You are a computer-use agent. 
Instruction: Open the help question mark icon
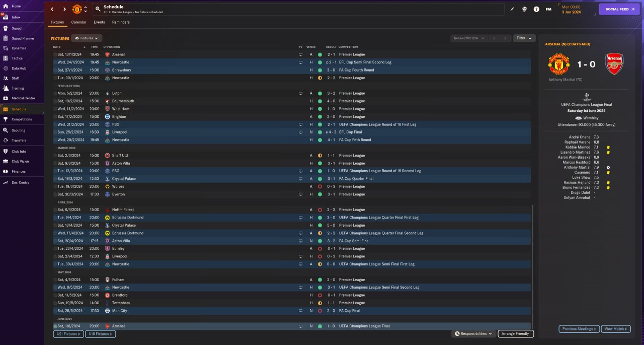coord(536,9)
